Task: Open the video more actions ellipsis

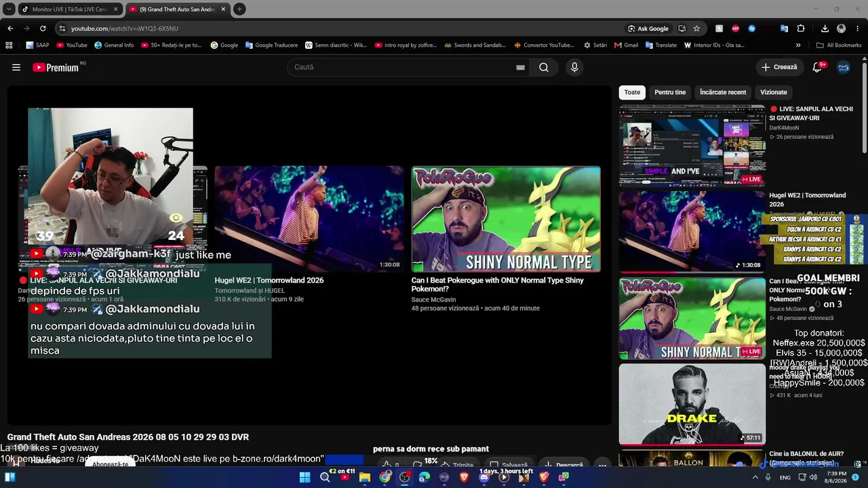Action: click(x=602, y=465)
